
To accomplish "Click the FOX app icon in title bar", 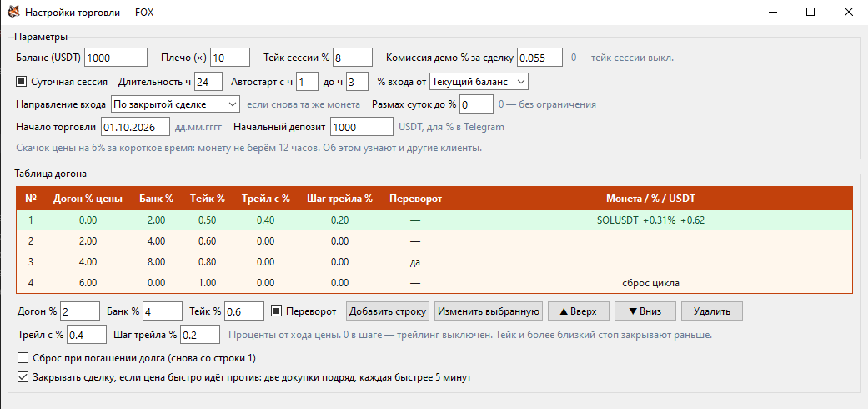I will (x=13, y=12).
